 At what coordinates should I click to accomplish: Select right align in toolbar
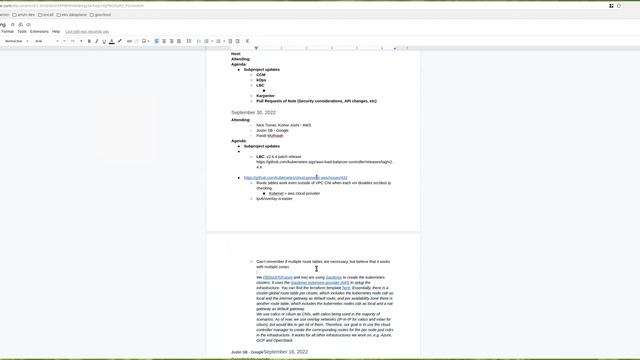click(x=171, y=41)
